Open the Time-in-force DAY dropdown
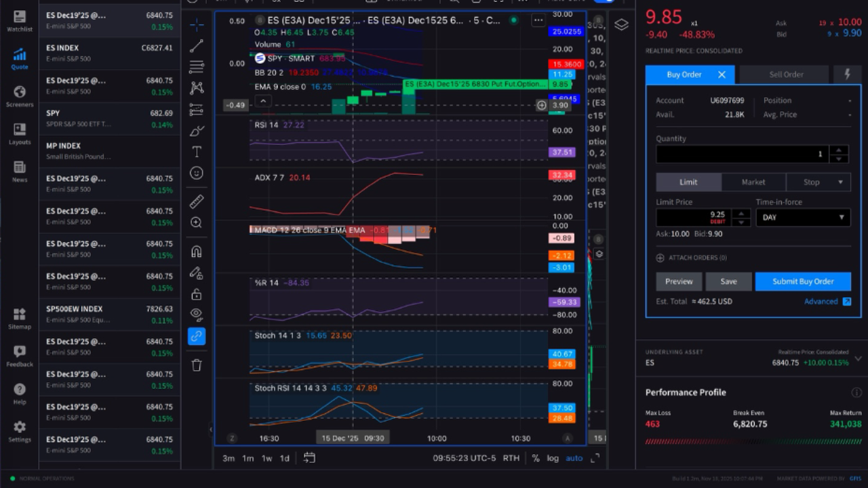 tap(803, 218)
